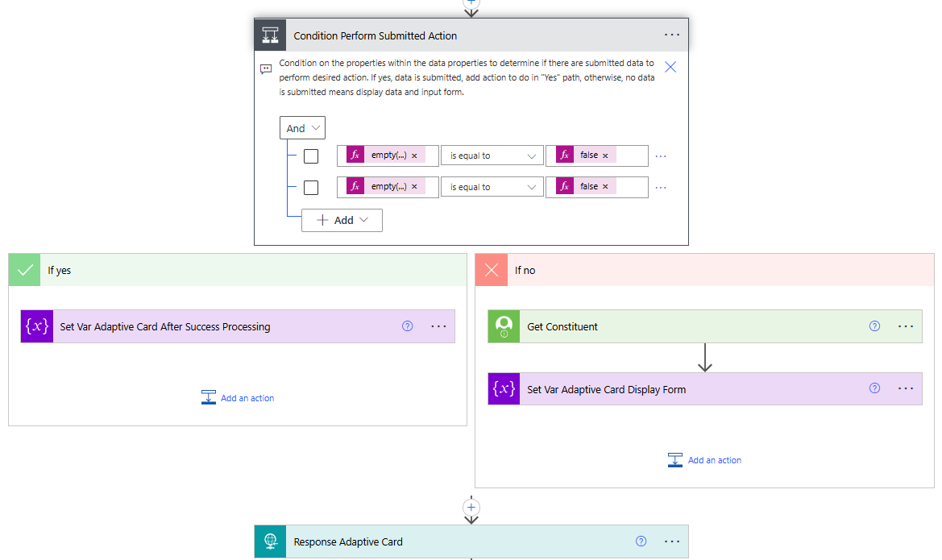Remove the first row's false expression token
This screenshot has height=560, width=942.
point(605,156)
